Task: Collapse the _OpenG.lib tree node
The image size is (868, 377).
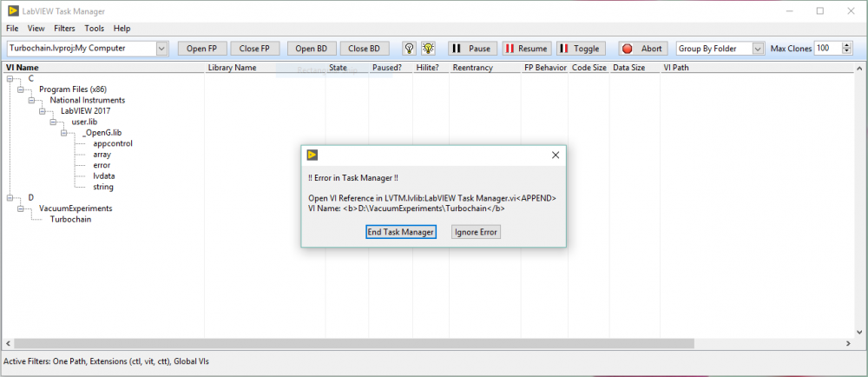Action: coord(64,133)
